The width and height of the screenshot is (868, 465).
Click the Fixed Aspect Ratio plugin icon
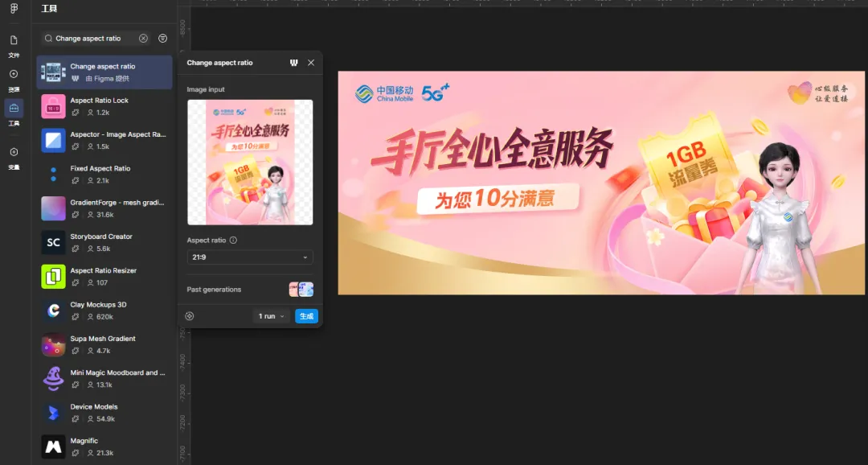click(x=53, y=175)
